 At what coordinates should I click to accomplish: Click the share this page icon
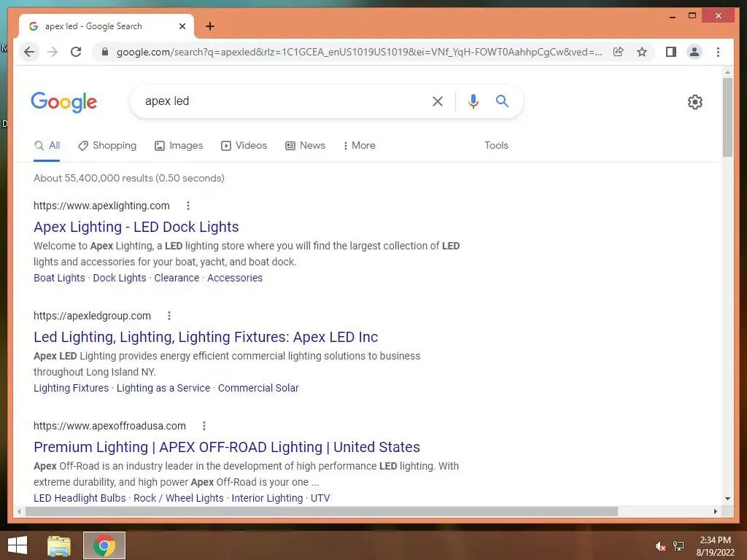click(619, 52)
